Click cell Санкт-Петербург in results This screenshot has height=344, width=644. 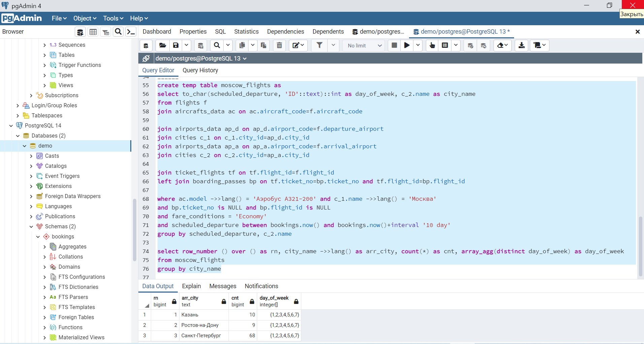pos(204,336)
